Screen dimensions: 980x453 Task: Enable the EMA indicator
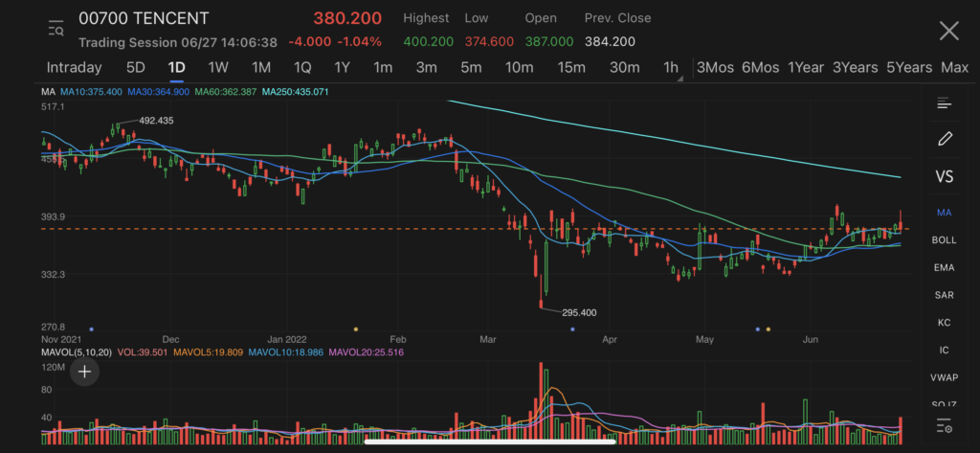(x=945, y=267)
